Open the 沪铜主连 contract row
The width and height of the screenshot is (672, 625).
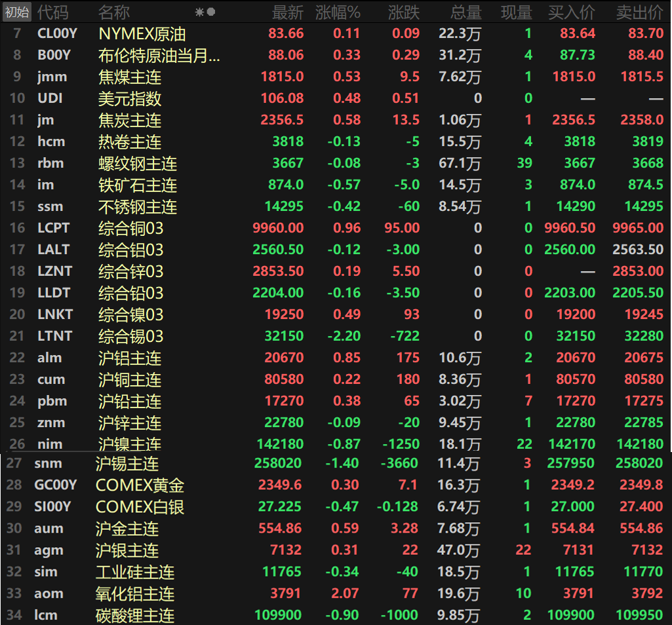(129, 379)
